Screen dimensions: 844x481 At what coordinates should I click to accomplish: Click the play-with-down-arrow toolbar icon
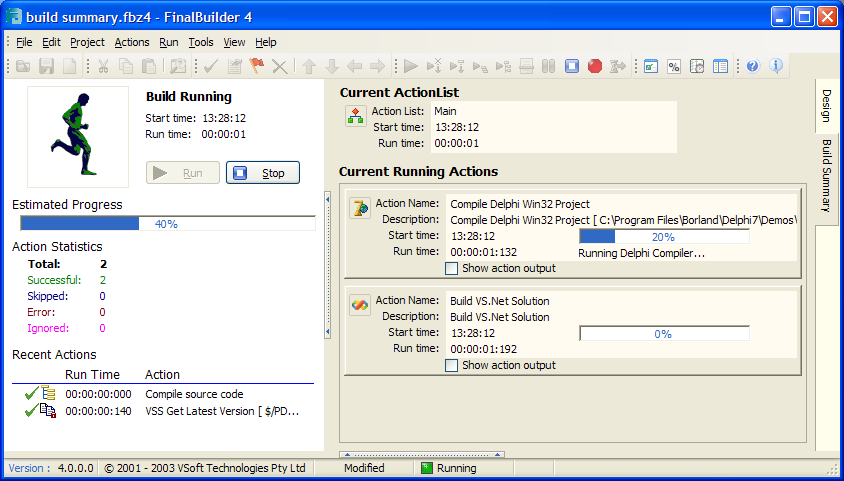(457, 66)
